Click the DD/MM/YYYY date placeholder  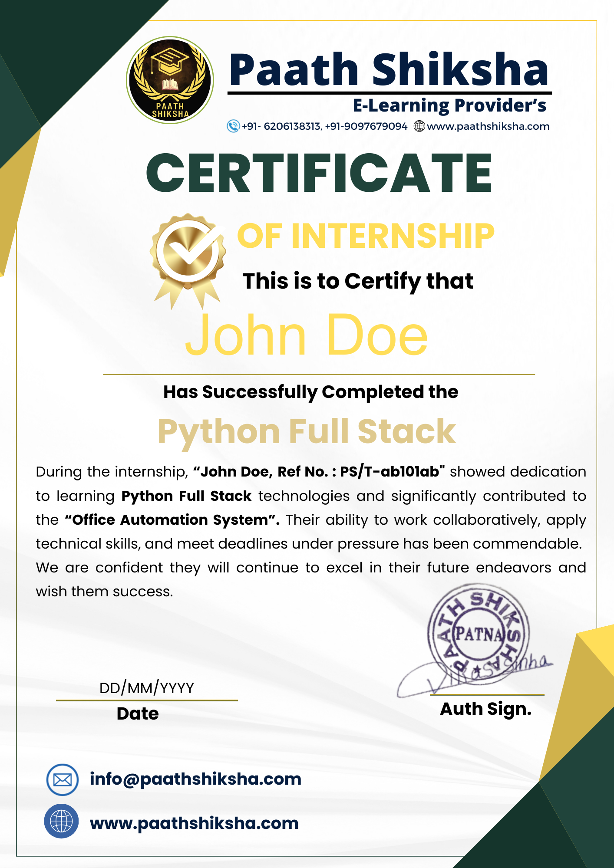[x=147, y=688]
